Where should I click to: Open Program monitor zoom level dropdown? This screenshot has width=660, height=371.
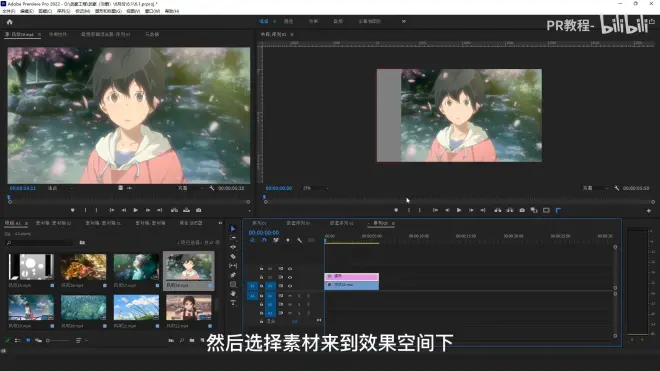[x=315, y=188]
